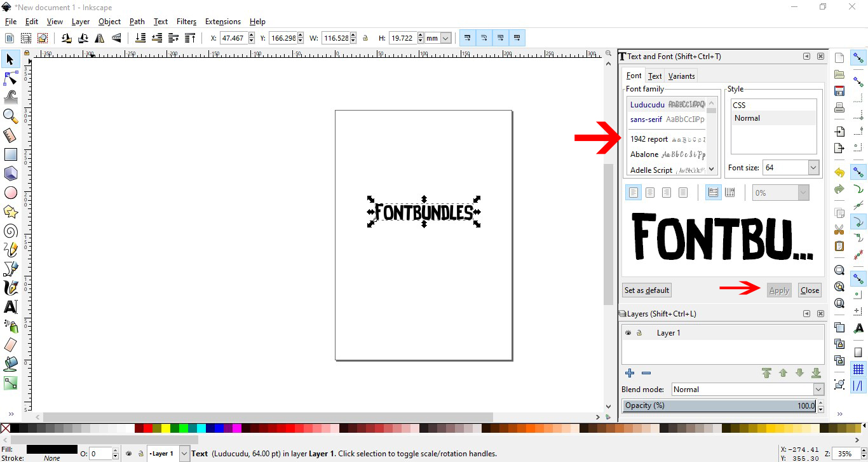Viewport: 868px width, 462px height.
Task: Click the Apply button
Action: (779, 290)
